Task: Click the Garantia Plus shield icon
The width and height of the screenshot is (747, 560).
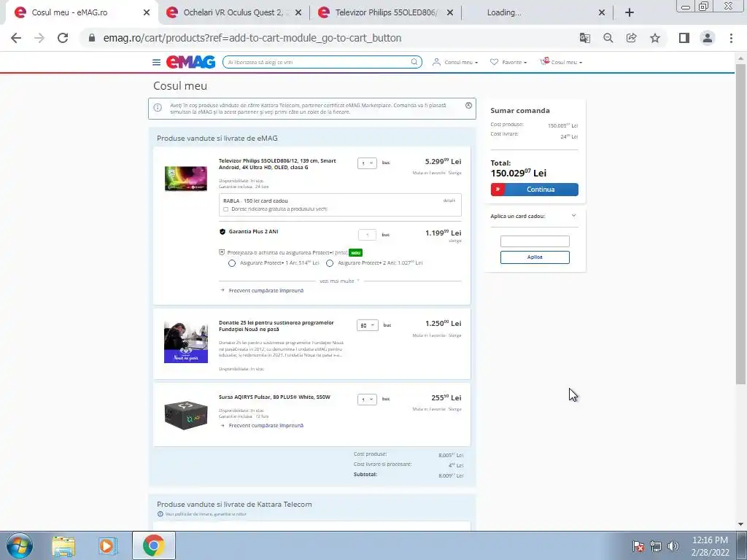Action: coord(222,232)
